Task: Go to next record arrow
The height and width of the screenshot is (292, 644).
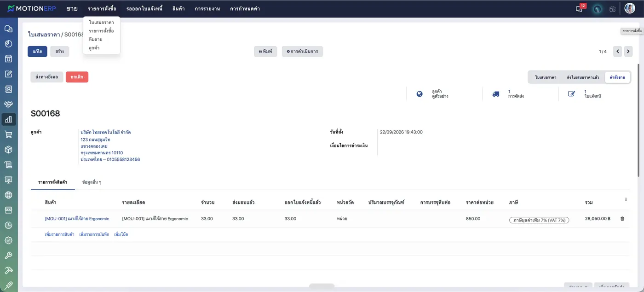Action: pos(628,52)
